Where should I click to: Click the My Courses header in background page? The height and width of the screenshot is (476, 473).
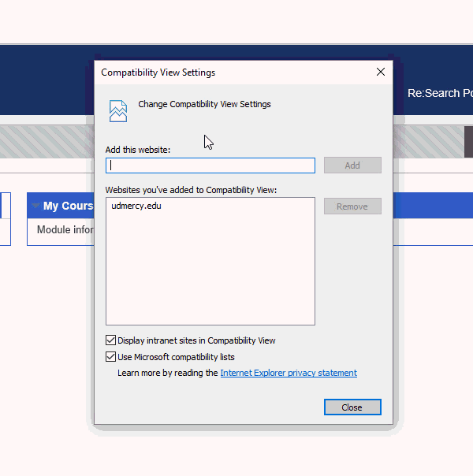(68, 206)
